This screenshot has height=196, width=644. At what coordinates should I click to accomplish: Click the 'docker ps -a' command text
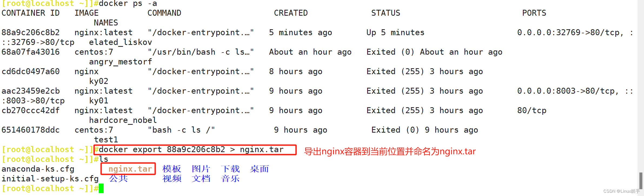pos(128,4)
